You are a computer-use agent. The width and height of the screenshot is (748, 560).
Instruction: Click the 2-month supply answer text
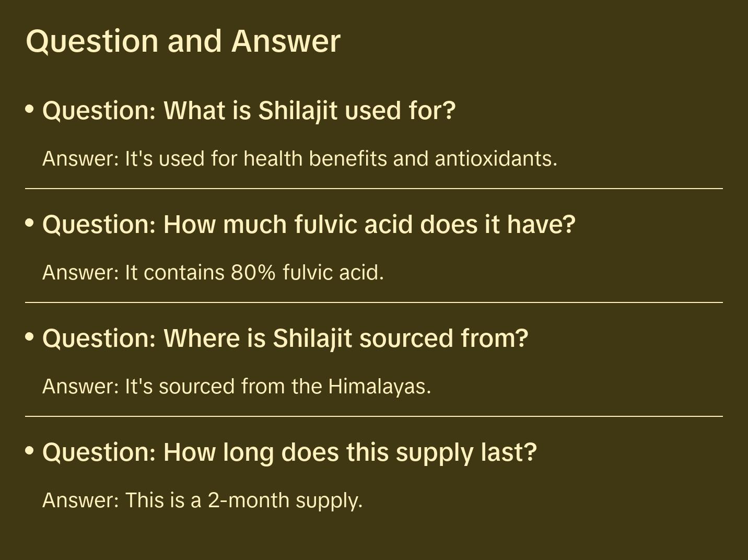click(202, 500)
